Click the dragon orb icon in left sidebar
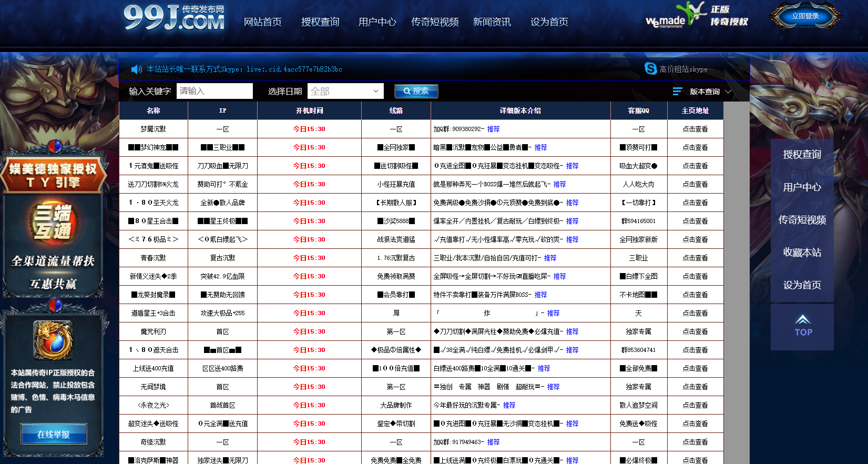The height and width of the screenshot is (464, 868). coord(53,340)
